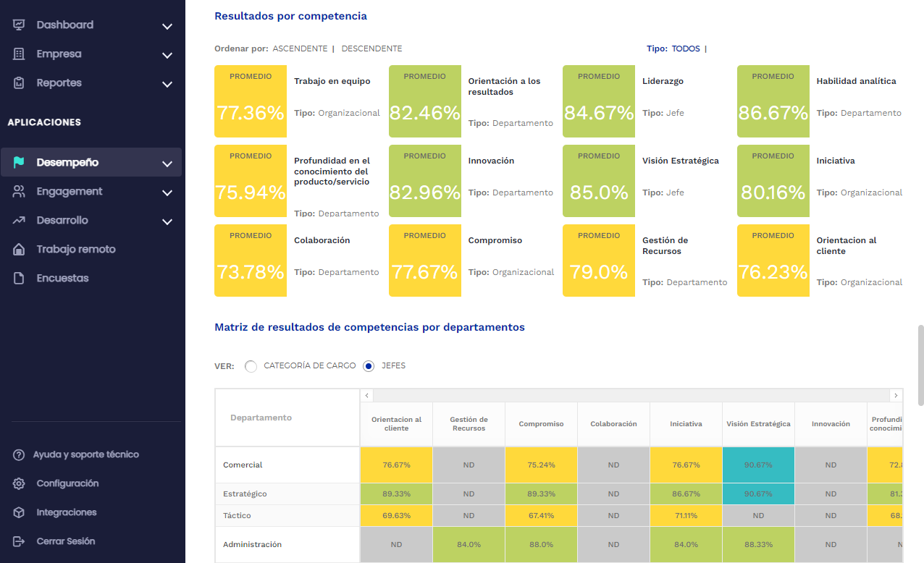The width and height of the screenshot is (924, 563).
Task: Select the Encuestas document icon
Action: click(x=20, y=278)
